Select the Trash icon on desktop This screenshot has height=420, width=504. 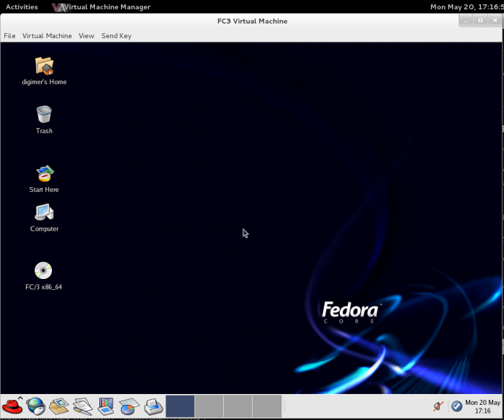(x=44, y=115)
